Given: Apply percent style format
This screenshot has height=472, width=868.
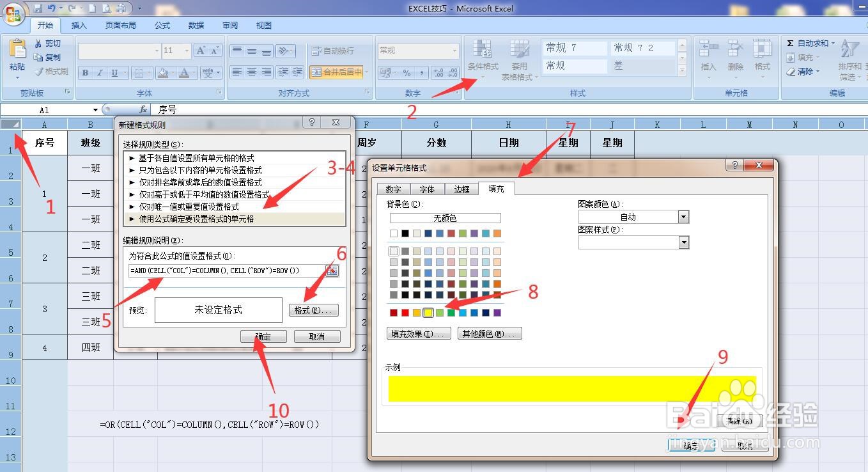Looking at the screenshot, I should [407, 72].
